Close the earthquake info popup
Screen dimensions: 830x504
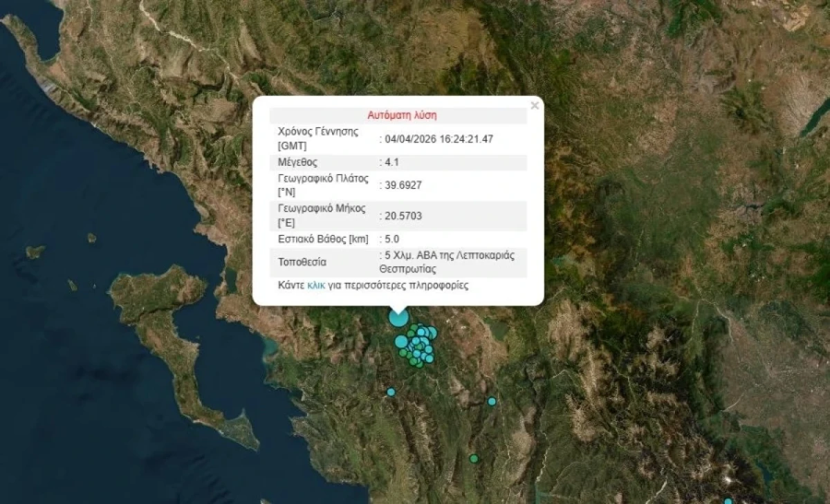[x=534, y=106]
